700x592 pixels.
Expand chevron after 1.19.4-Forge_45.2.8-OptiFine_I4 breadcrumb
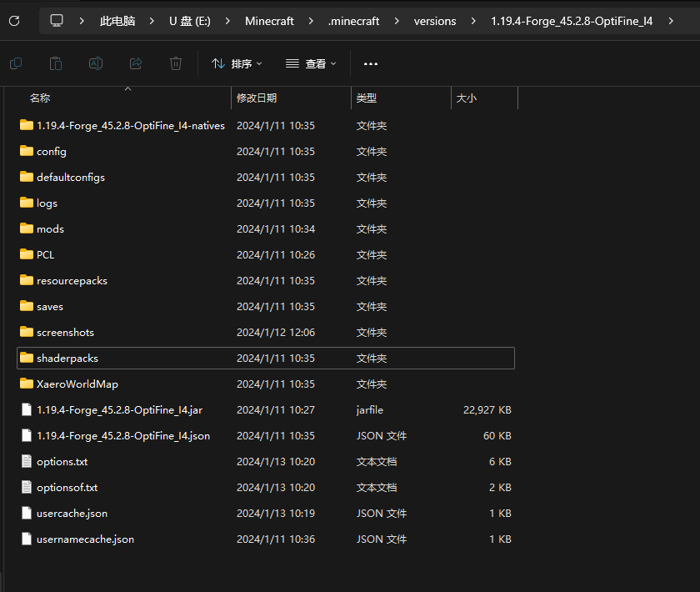(x=671, y=21)
